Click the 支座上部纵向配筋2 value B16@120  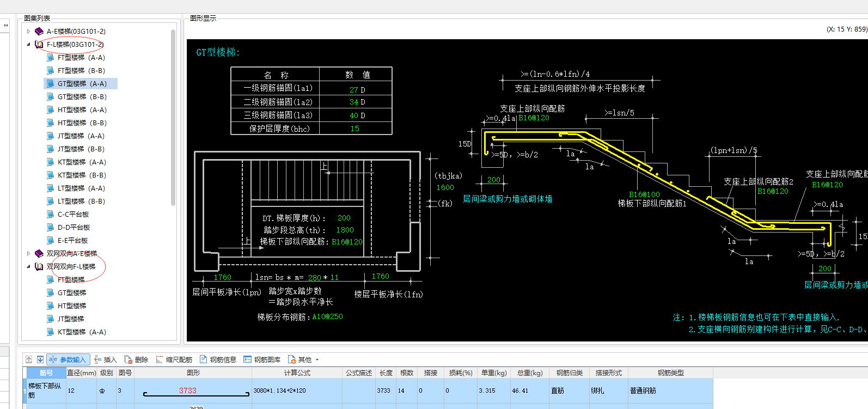tap(773, 191)
